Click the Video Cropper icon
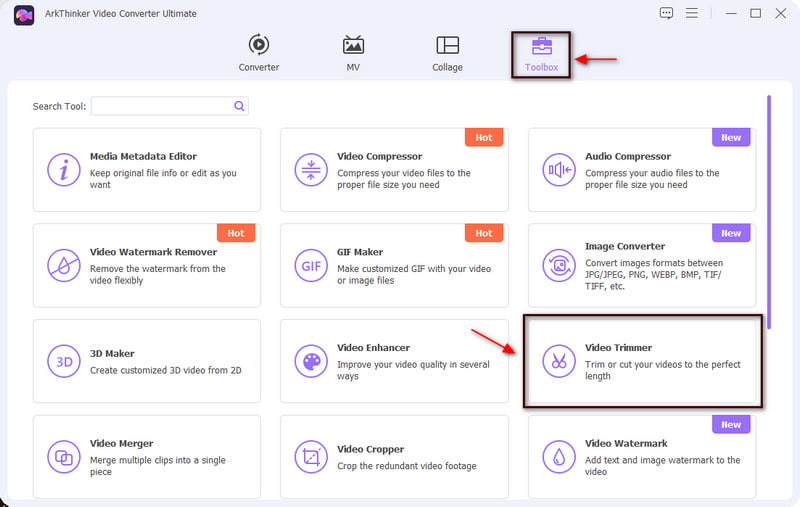The image size is (800, 507). pyautogui.click(x=311, y=457)
